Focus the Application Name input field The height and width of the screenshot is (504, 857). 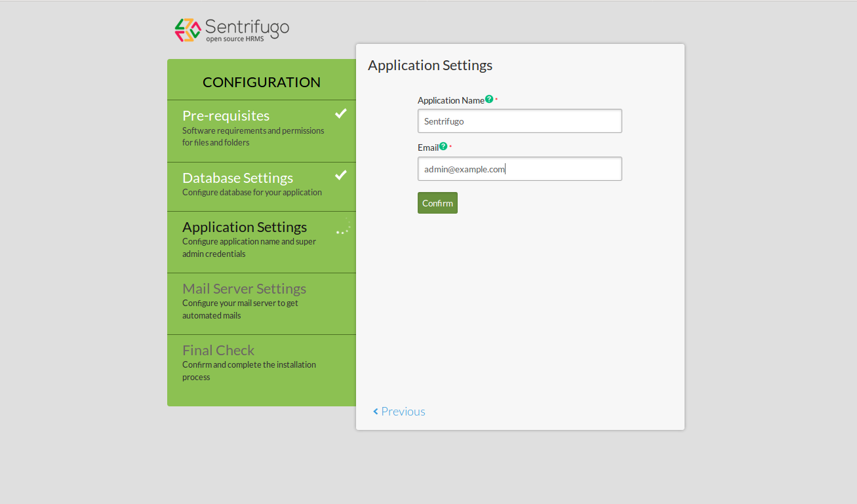click(520, 121)
